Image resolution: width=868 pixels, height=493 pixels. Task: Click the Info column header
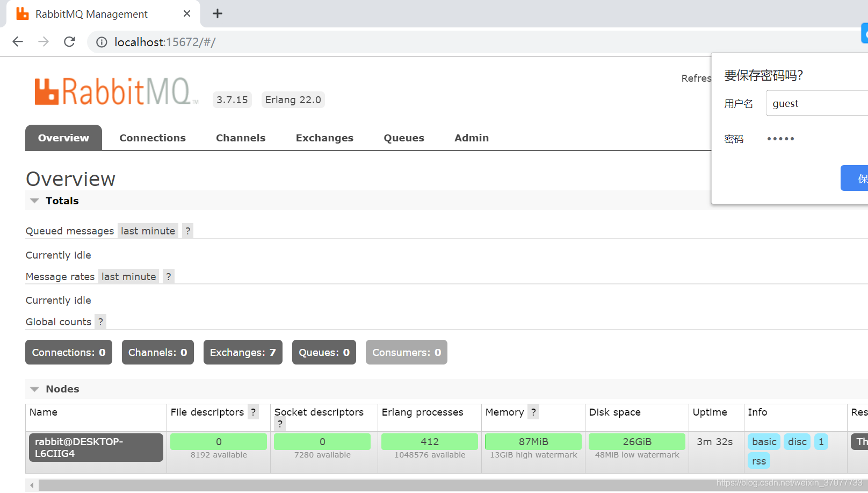click(757, 412)
